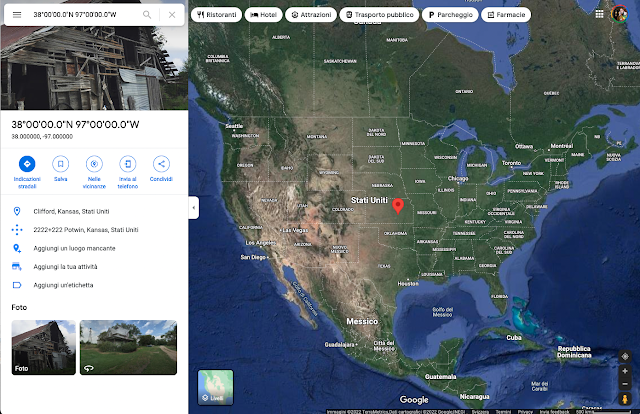The width and height of the screenshot is (640, 414).
Task: Clear the search with the X icon
Action: [x=172, y=15]
